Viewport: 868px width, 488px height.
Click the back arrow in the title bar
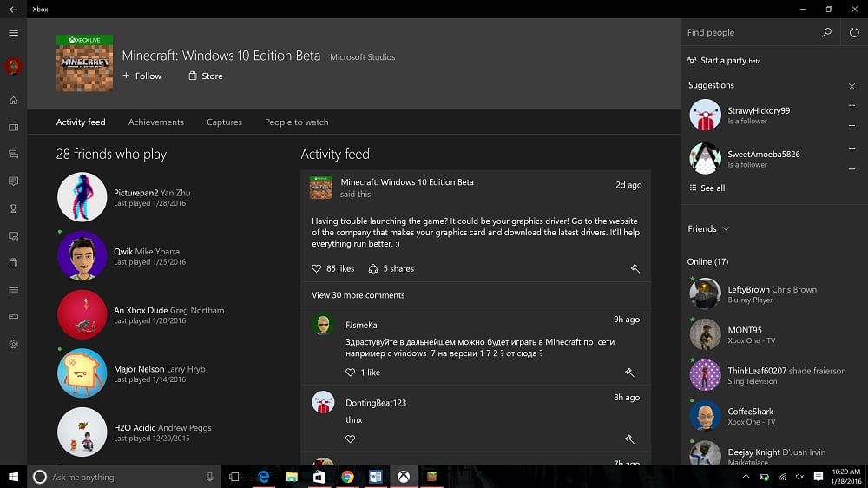[13, 10]
